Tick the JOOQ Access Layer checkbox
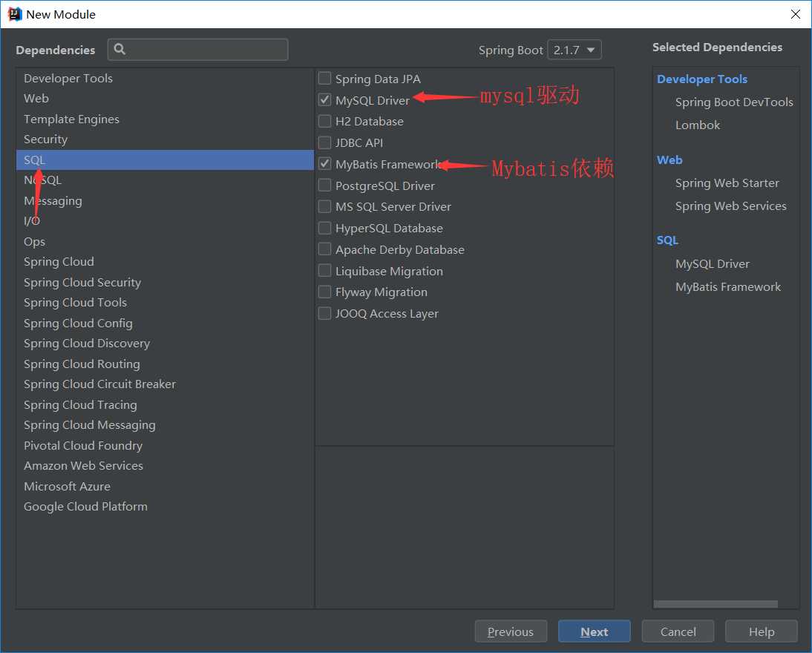The height and width of the screenshot is (653, 812). 324,313
